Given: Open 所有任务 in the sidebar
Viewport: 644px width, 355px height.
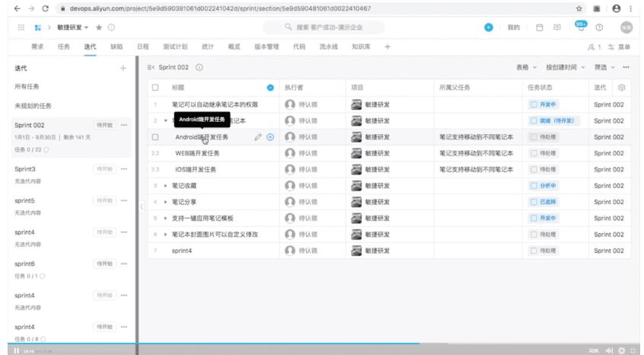Looking at the screenshot, I should pyautogui.click(x=27, y=87).
